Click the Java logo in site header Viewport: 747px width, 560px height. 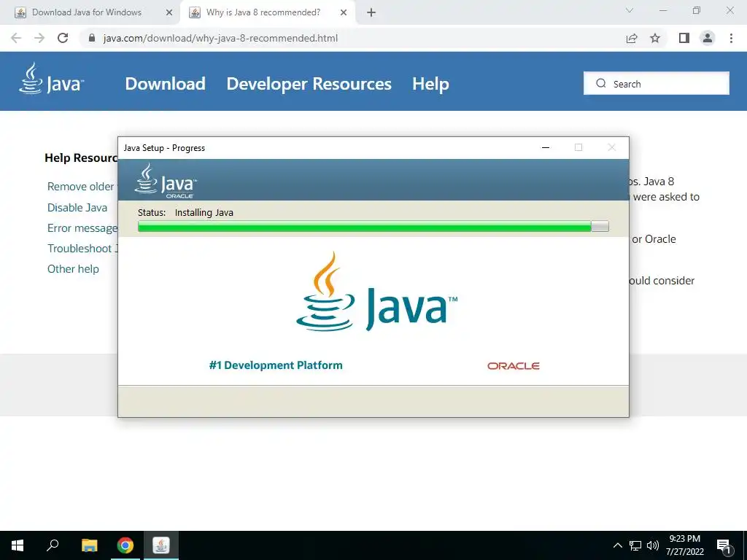tap(52, 79)
